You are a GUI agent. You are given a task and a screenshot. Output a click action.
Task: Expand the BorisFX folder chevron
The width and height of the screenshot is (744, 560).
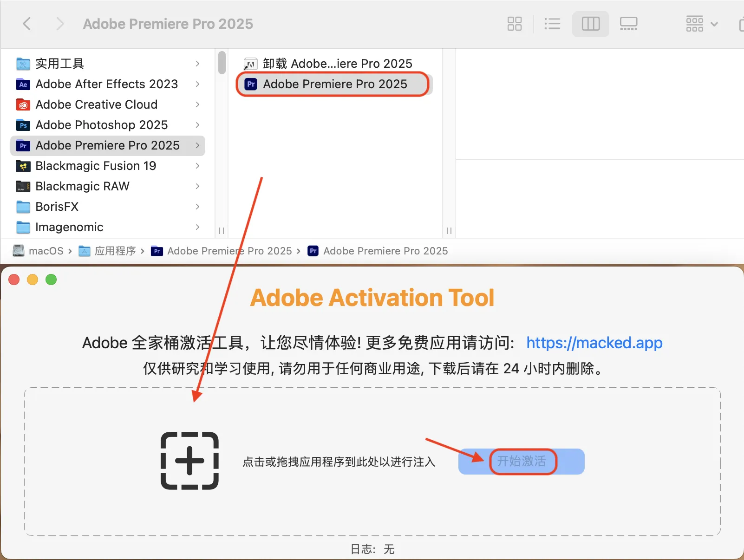tap(197, 207)
